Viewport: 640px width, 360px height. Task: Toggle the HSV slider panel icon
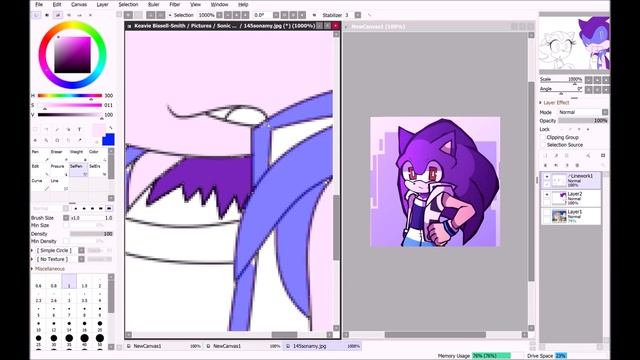(x=58, y=15)
